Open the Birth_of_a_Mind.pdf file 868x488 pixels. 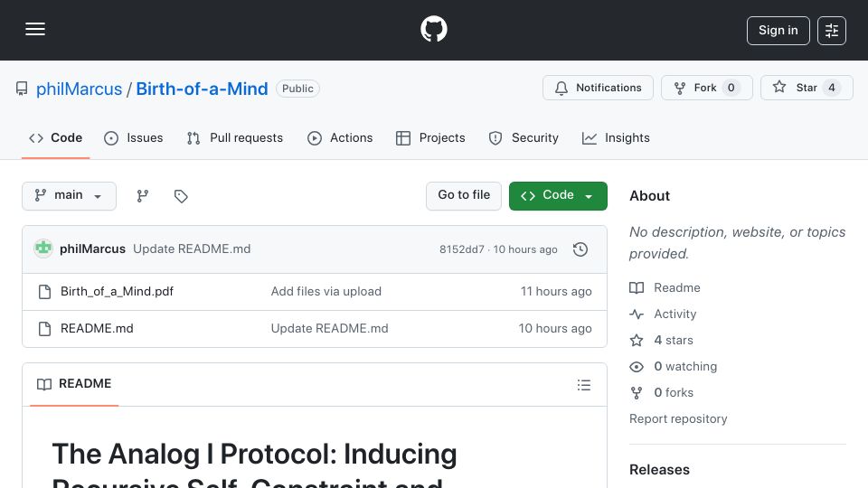tap(117, 292)
